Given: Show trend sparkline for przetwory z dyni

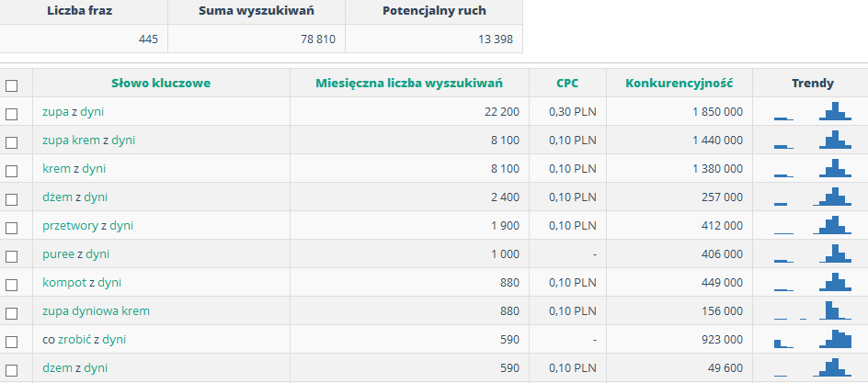Looking at the screenshot, I should 812,225.
